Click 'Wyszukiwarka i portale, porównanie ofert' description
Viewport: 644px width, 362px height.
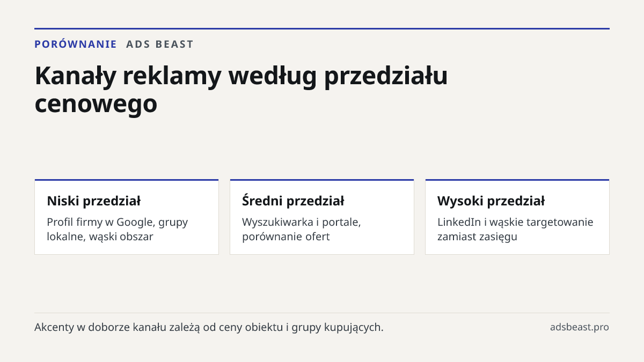tap(302, 229)
